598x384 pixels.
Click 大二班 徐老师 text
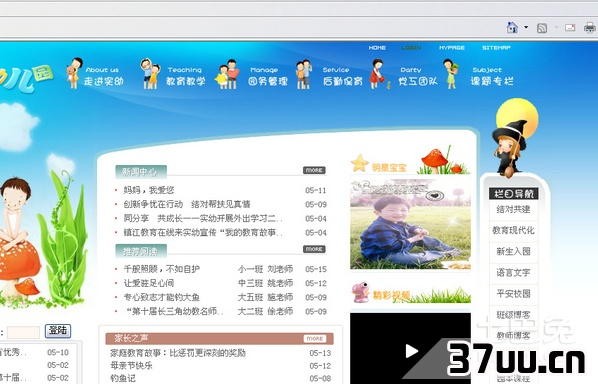[x=265, y=311]
